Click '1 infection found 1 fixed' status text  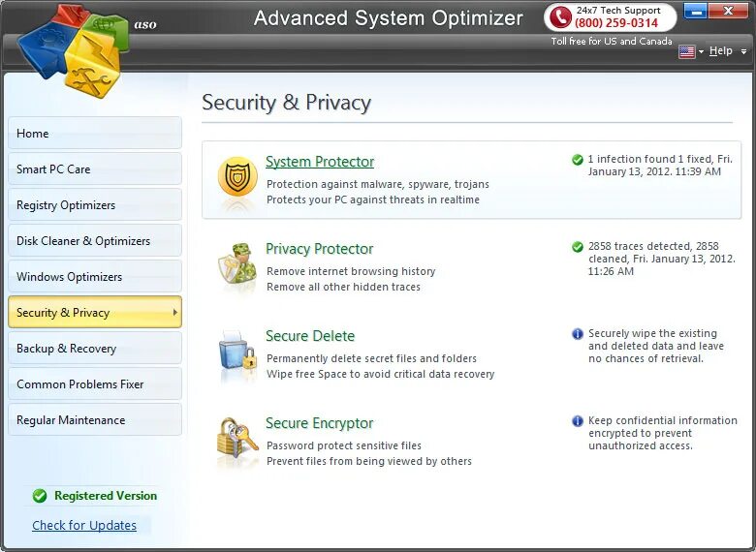[x=660, y=166]
